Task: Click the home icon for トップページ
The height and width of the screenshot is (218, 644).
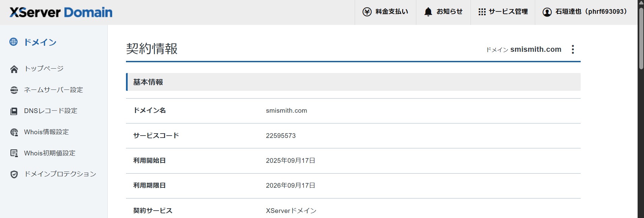Action: 14,69
